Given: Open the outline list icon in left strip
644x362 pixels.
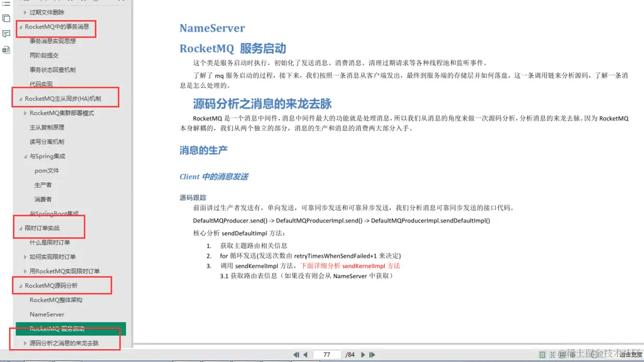Looking at the screenshot, I should 6,3.
